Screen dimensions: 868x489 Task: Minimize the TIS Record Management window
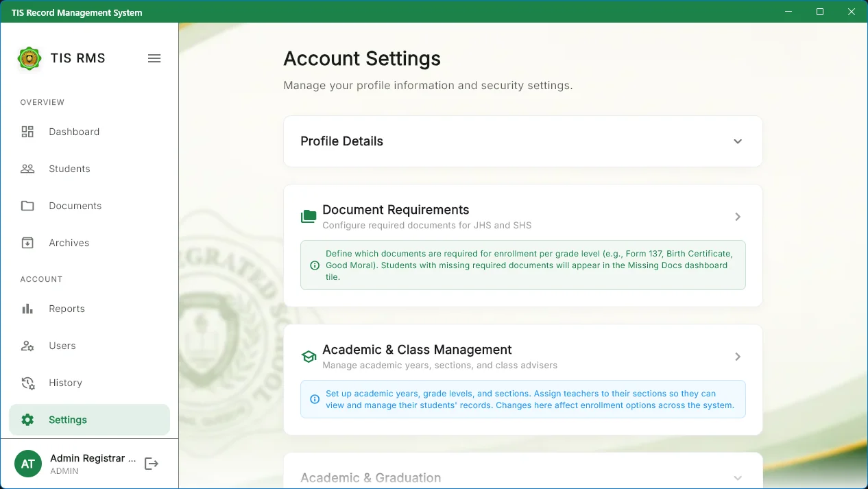pos(789,12)
